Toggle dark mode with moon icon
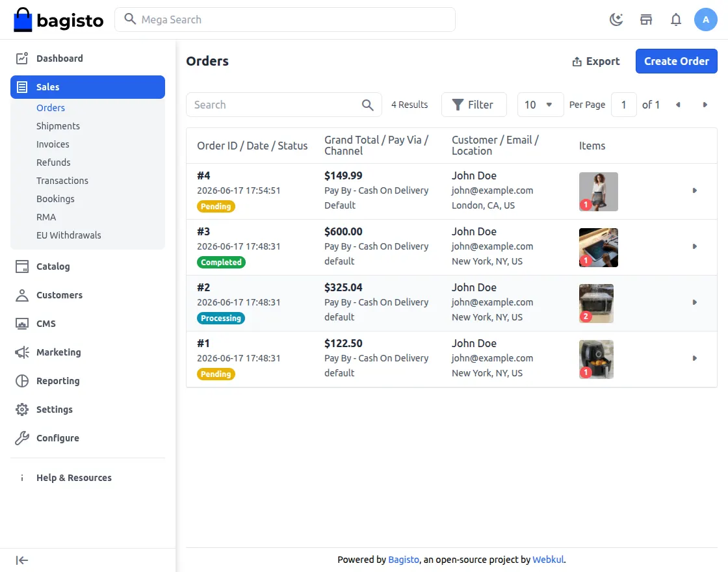This screenshot has height=572, width=728. (616, 19)
